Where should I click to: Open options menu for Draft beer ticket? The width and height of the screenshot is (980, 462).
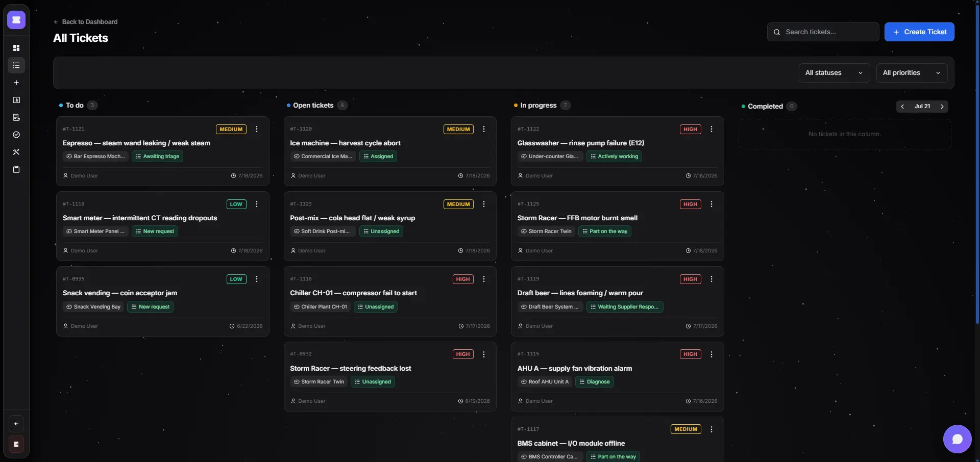click(x=712, y=279)
